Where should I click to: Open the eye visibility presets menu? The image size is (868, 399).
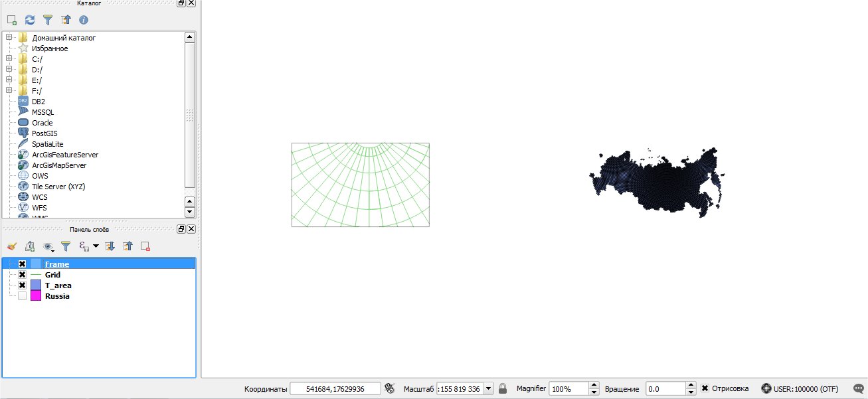(49, 246)
